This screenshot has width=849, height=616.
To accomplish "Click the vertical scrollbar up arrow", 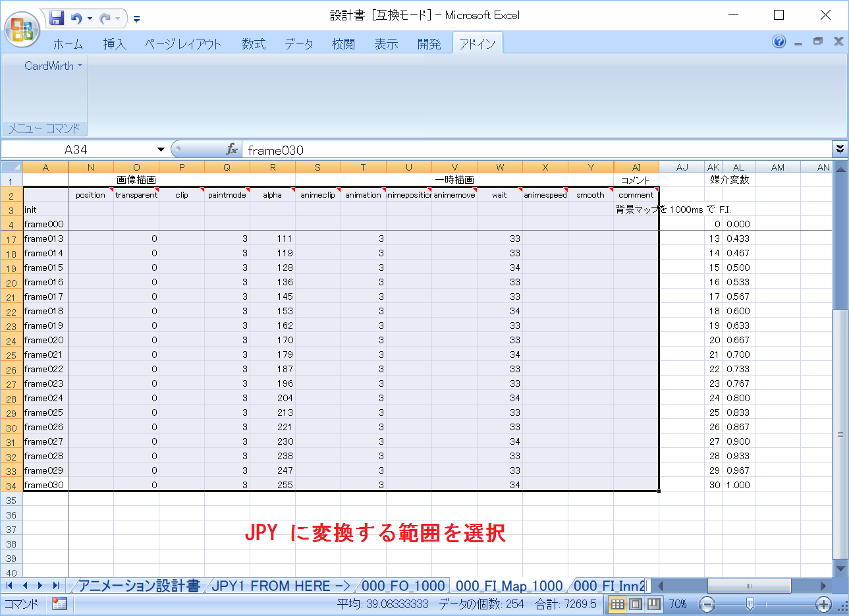I will click(840, 168).
